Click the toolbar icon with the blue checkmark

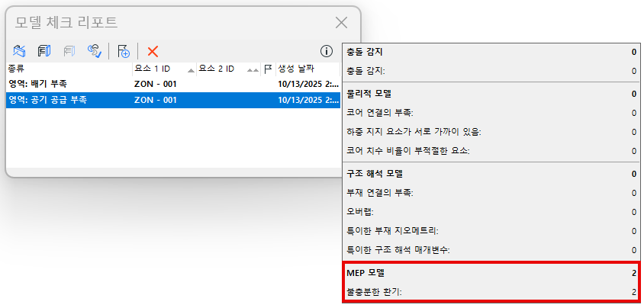(x=95, y=51)
